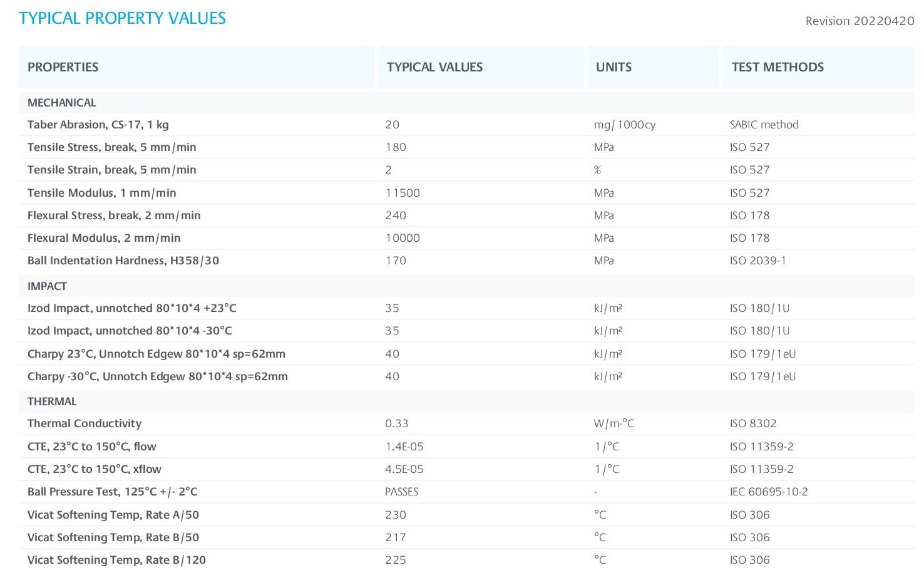
Task: Select the TYPICAL VALUES column header
Action: [434, 67]
